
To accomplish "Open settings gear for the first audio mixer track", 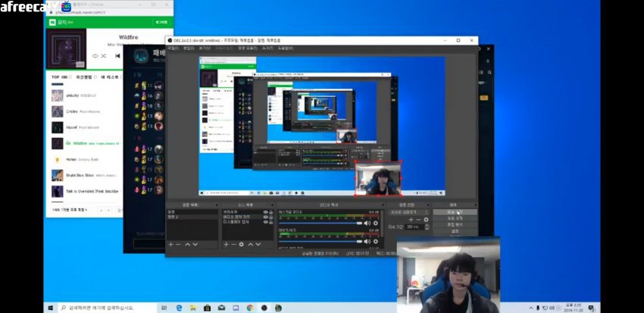I will 376,223.
